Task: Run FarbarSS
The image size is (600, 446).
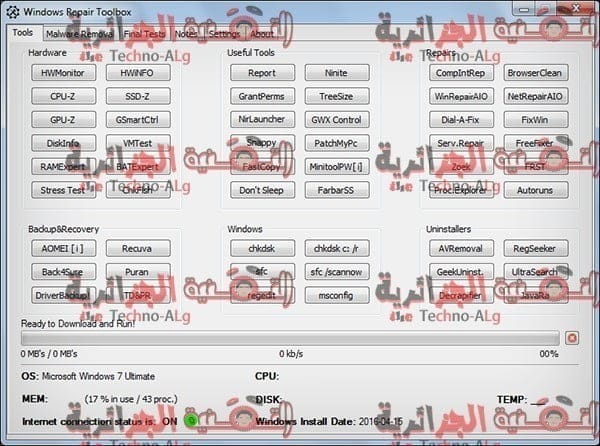Action: 337,190
